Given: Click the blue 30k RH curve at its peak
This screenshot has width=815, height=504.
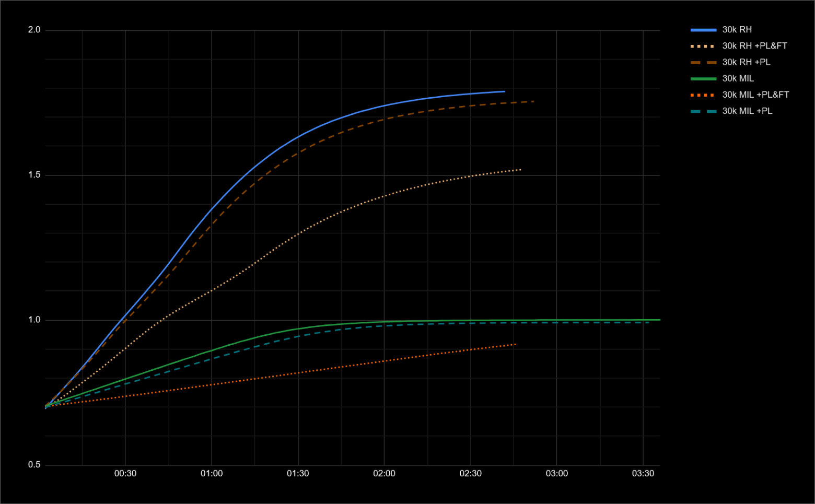Looking at the screenshot, I should coord(502,91).
